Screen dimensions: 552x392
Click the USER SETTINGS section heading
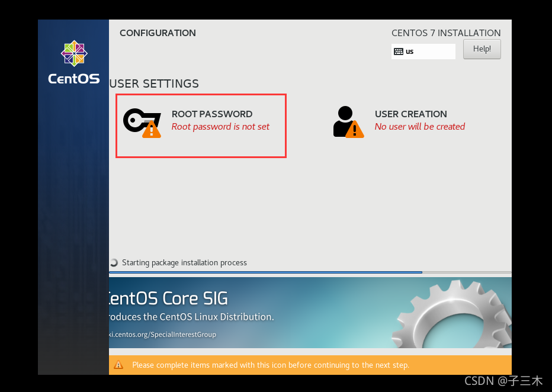click(x=154, y=83)
